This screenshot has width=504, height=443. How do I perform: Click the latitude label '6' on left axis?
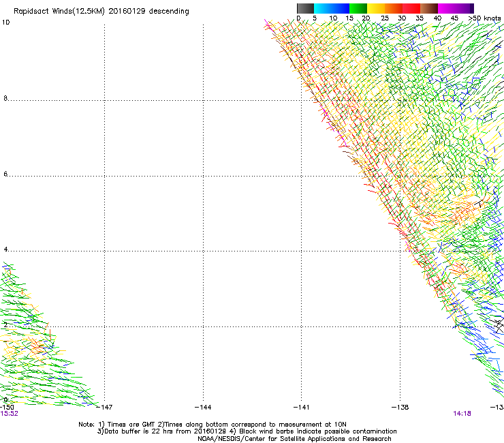click(5, 174)
